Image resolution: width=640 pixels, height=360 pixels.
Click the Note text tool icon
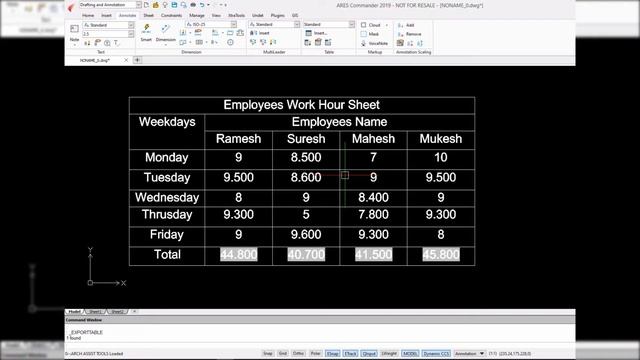[x=74, y=29]
